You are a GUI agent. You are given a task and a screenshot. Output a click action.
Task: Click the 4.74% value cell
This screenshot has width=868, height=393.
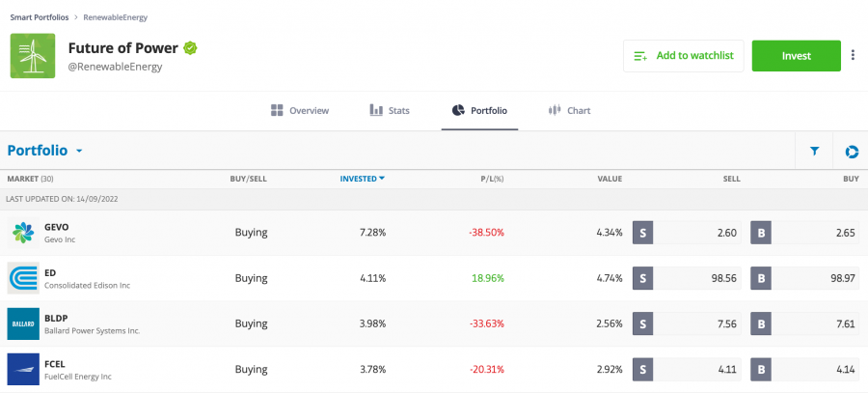click(x=610, y=278)
